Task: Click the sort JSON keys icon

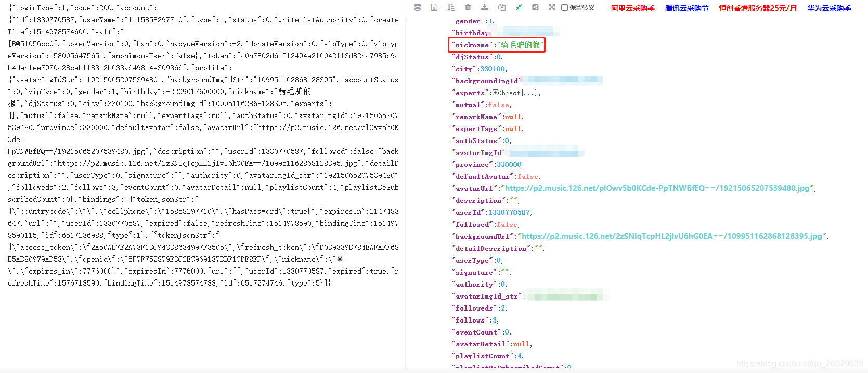Action: click(x=451, y=7)
